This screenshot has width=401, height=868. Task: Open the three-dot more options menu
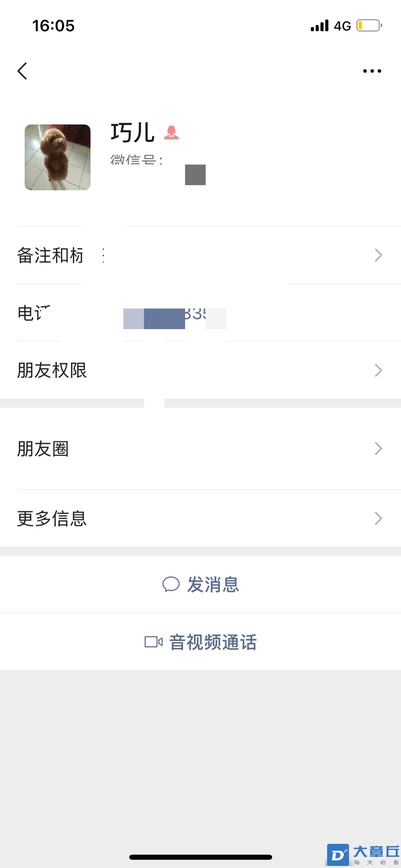372,71
